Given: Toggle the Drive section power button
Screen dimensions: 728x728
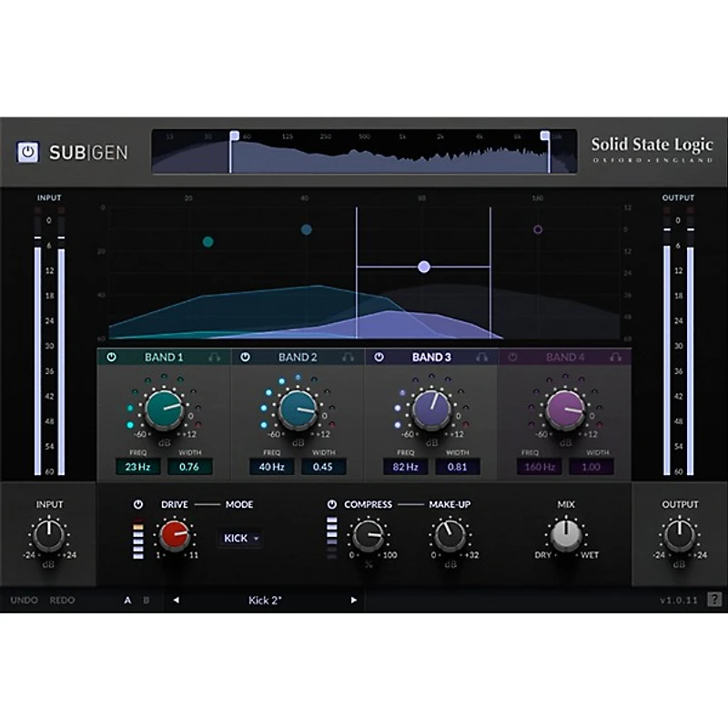Looking at the screenshot, I should coord(138,504).
